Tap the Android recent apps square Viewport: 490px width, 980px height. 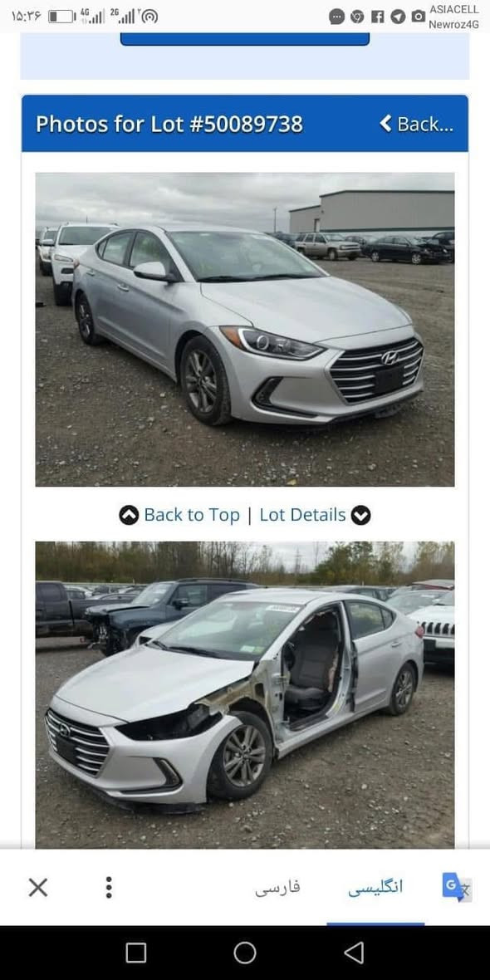136,953
